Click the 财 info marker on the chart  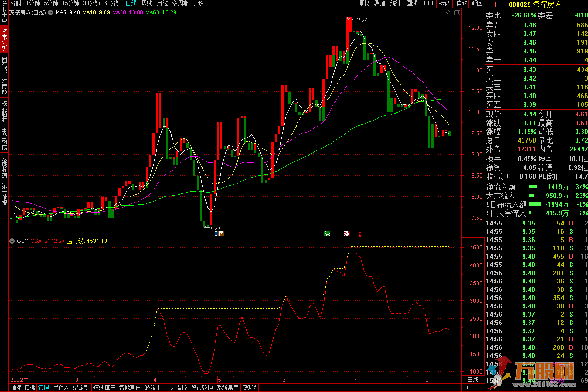[x=216, y=234]
